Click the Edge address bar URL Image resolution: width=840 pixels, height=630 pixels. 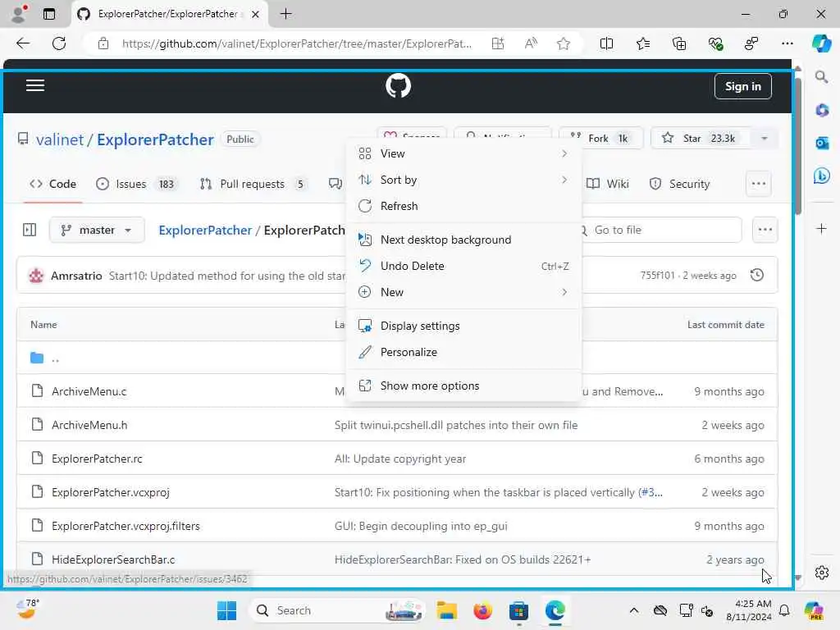click(296, 43)
